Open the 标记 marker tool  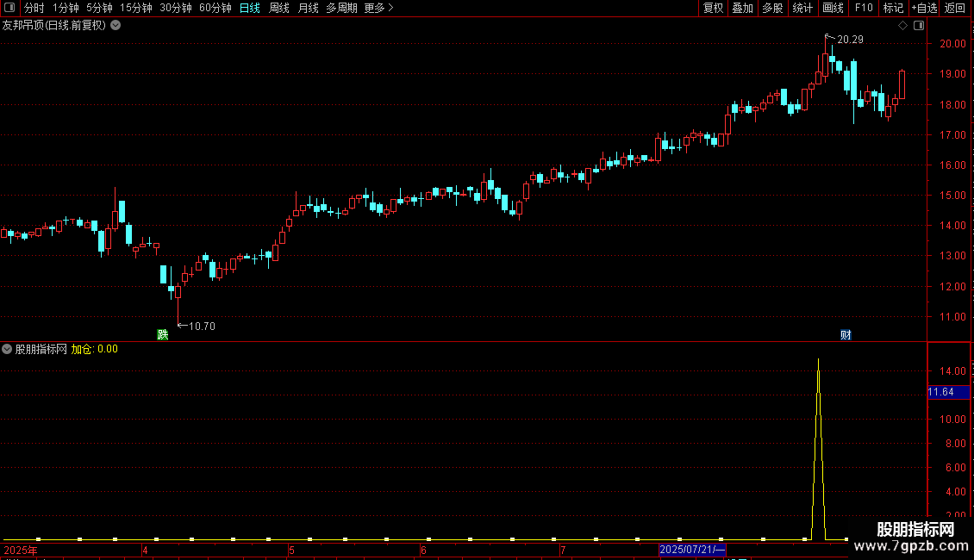[893, 8]
